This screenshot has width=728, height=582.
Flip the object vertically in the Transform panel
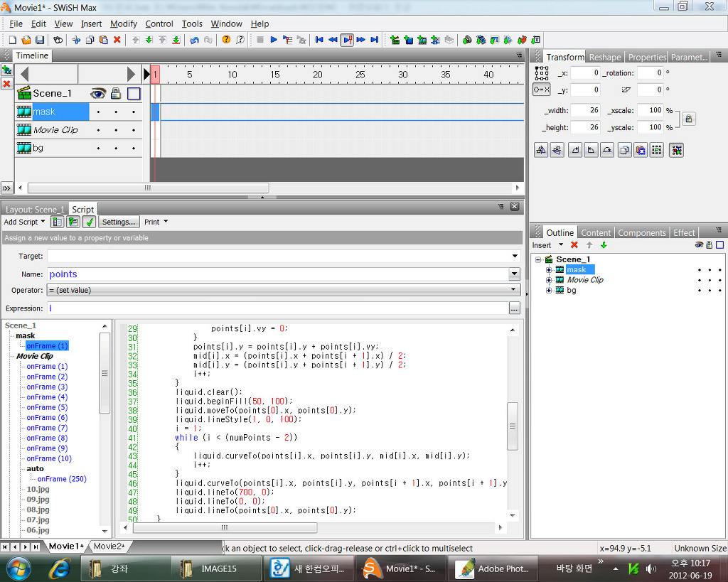coord(557,150)
